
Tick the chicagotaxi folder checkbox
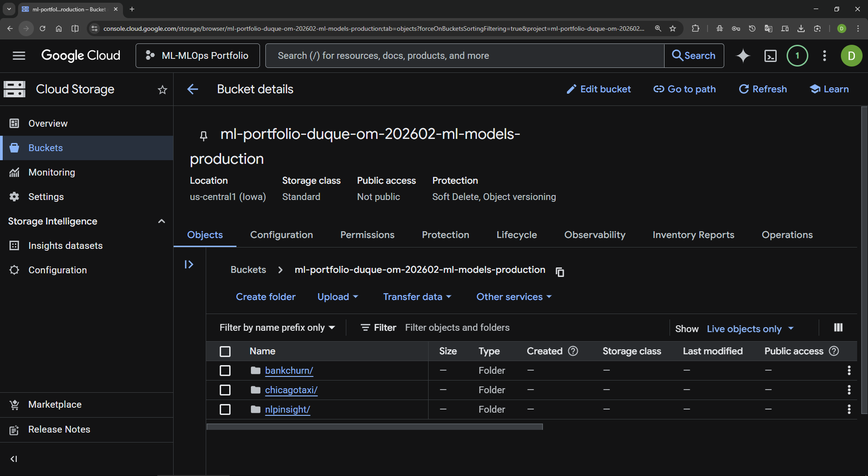pos(225,390)
